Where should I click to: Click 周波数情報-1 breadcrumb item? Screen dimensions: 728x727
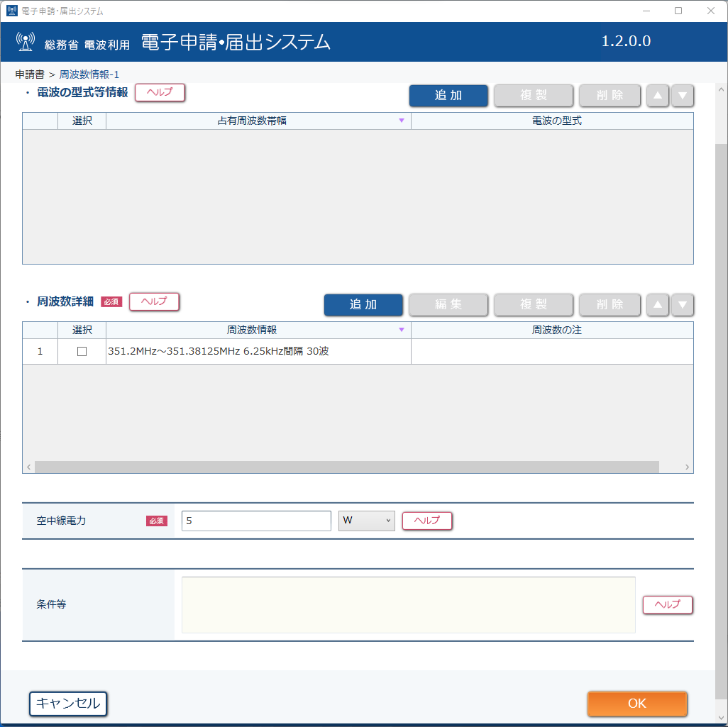[89, 74]
